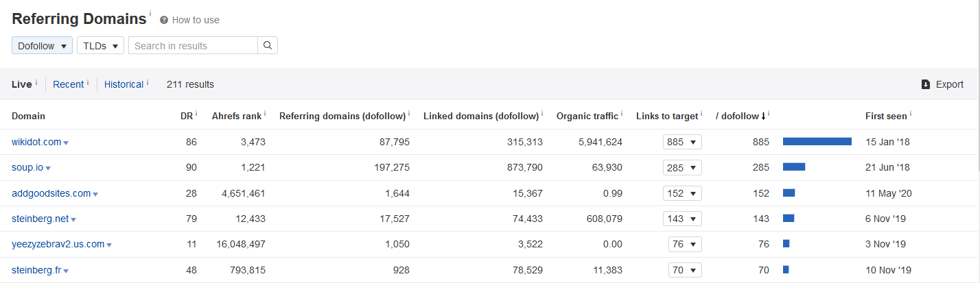Click the 11 May '20 first seen date

889,193
